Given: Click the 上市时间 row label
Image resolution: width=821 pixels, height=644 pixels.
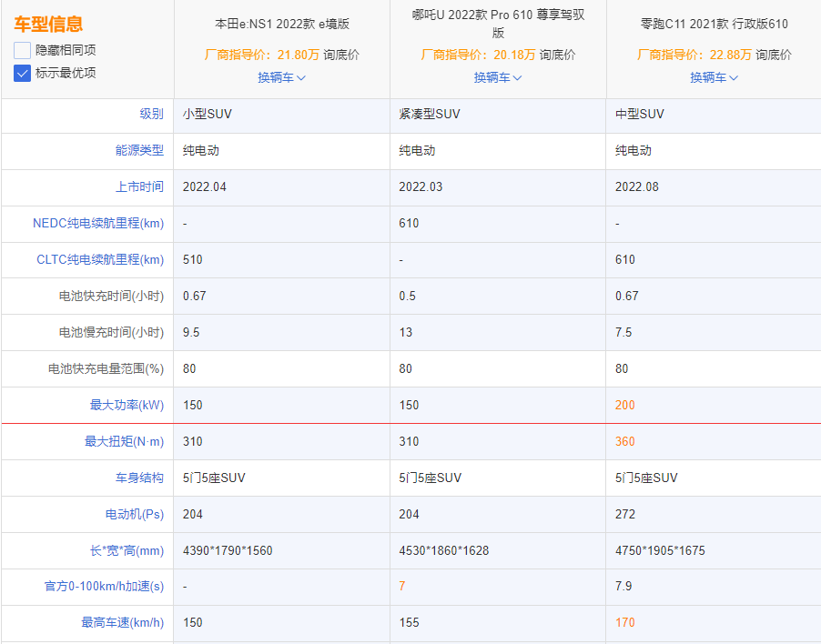Looking at the screenshot, I should coord(139,186).
